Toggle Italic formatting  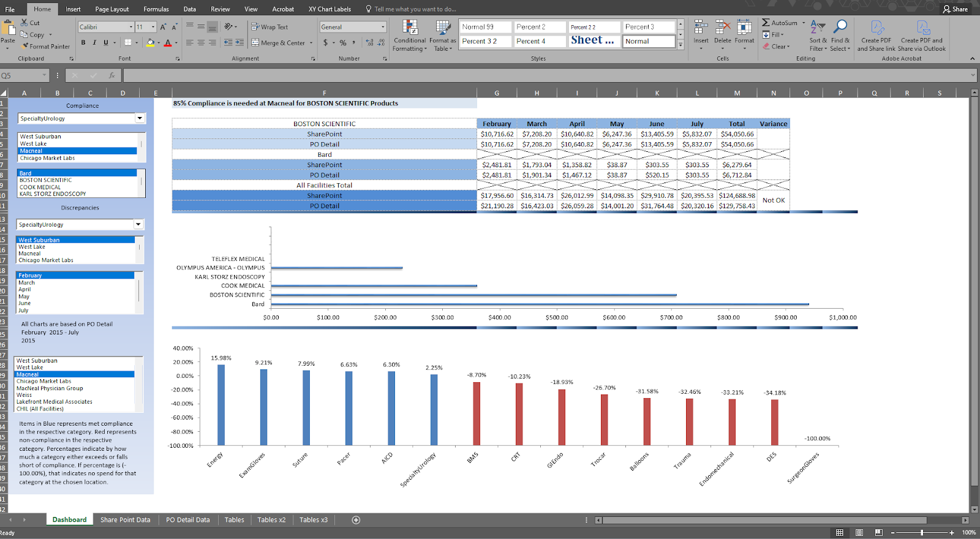tap(94, 43)
